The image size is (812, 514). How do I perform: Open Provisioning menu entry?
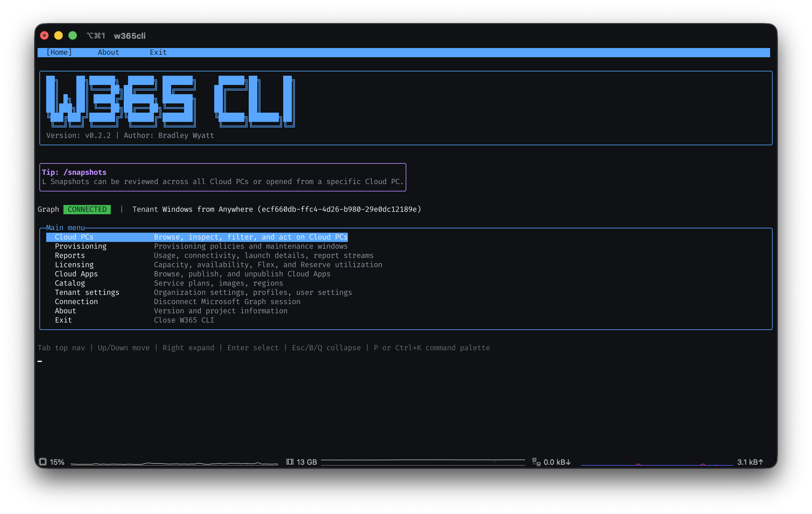coord(81,246)
